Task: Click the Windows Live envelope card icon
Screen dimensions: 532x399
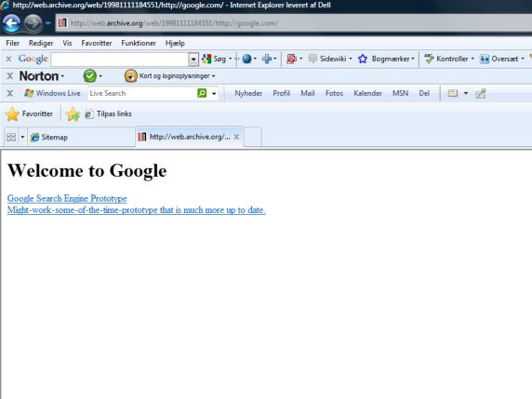Action: [453, 93]
